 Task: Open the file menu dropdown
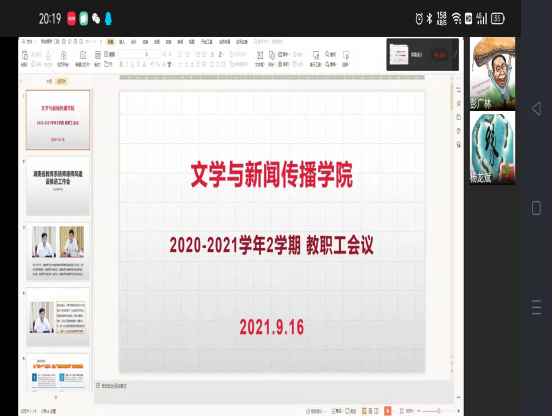(x=28, y=42)
